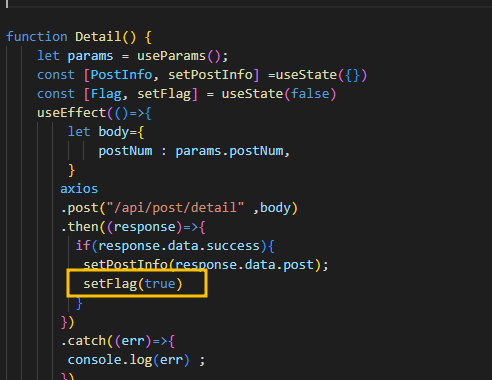The width and height of the screenshot is (492, 380).
Task: Click the ".then" method
Action: coord(79,227)
